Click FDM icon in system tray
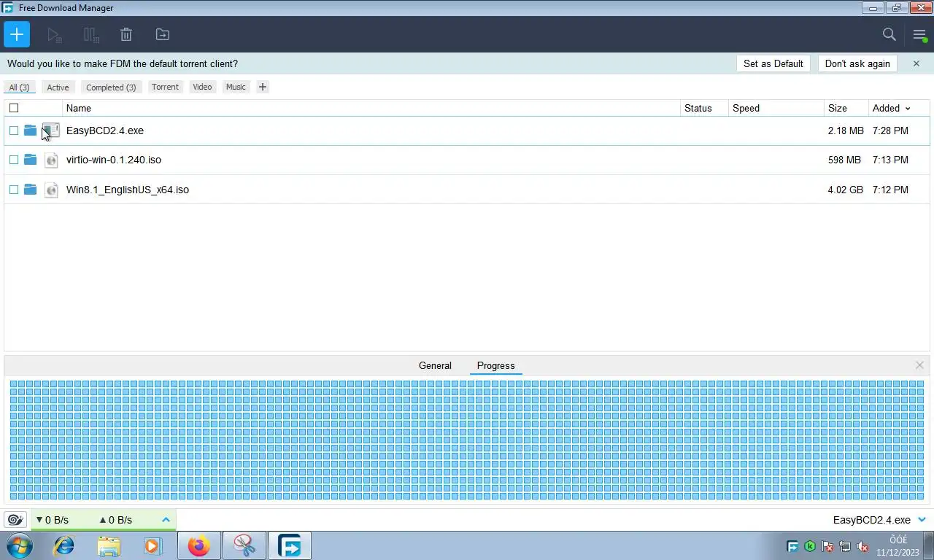The height and width of the screenshot is (560, 934). tap(792, 546)
